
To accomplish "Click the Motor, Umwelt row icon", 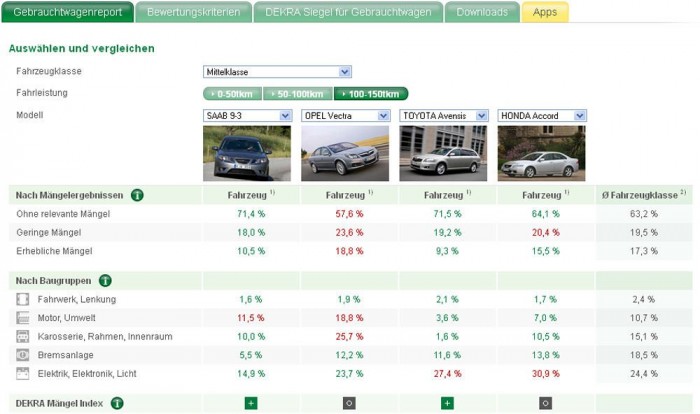I will point(23,318).
